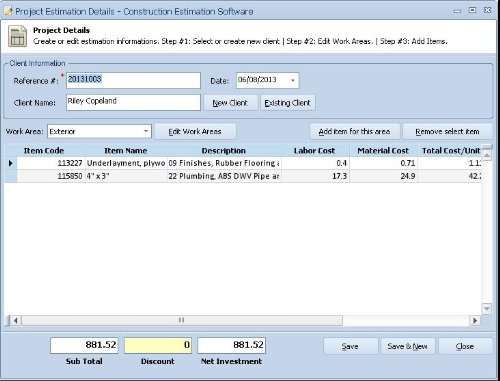
Task: Click the New Client button
Action: (230, 103)
